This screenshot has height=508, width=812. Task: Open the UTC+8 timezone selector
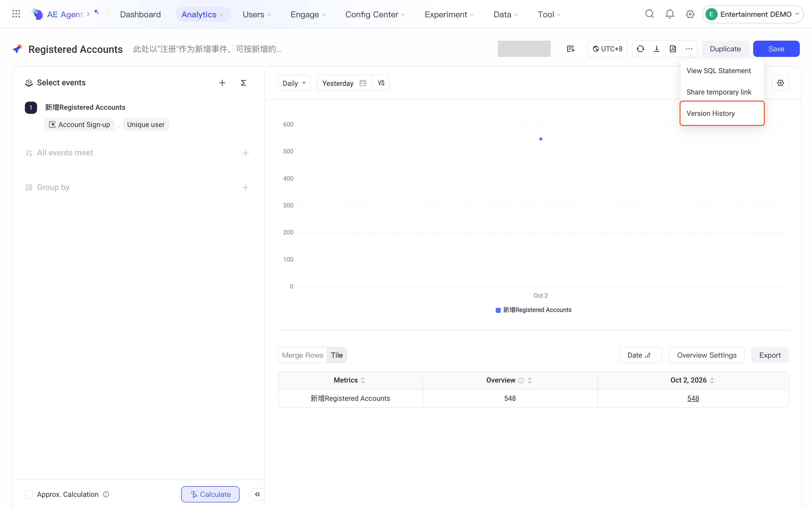point(607,49)
